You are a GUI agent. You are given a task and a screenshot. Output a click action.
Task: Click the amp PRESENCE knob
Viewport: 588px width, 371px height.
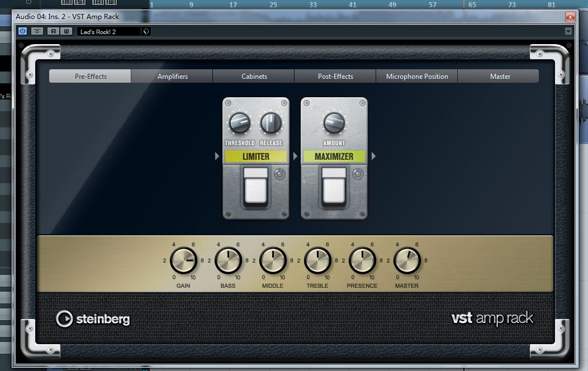[x=362, y=260]
